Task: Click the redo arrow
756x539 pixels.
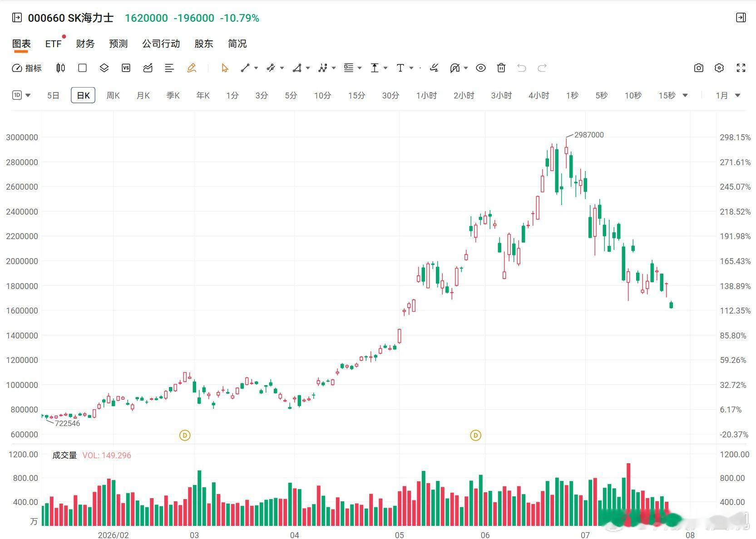Action: 542,68
